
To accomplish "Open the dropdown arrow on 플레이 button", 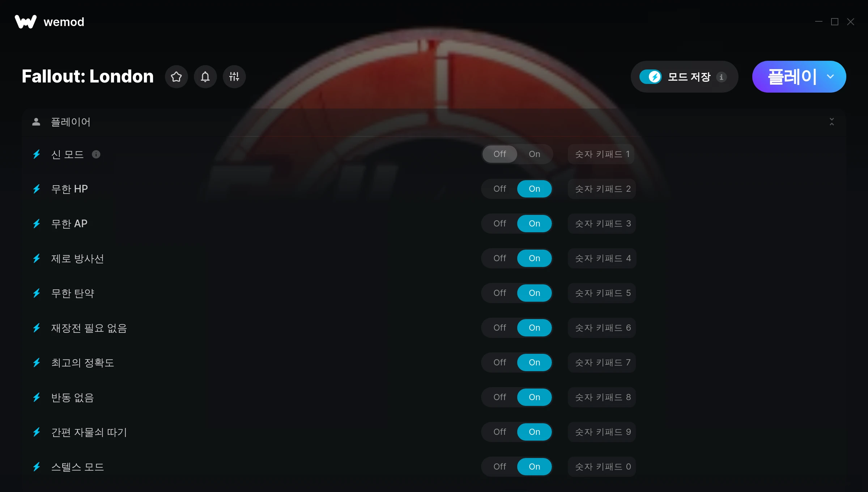I will tap(830, 77).
